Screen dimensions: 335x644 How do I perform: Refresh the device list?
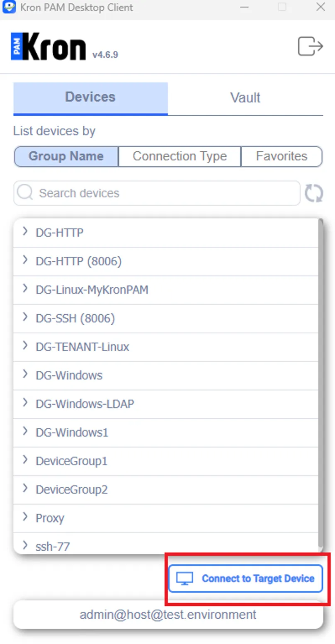tap(314, 193)
